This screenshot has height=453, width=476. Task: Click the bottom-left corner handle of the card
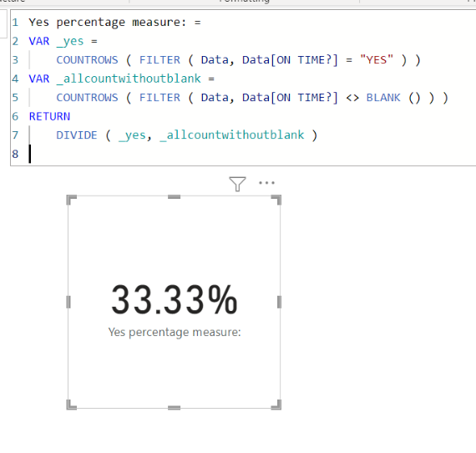[71, 405]
